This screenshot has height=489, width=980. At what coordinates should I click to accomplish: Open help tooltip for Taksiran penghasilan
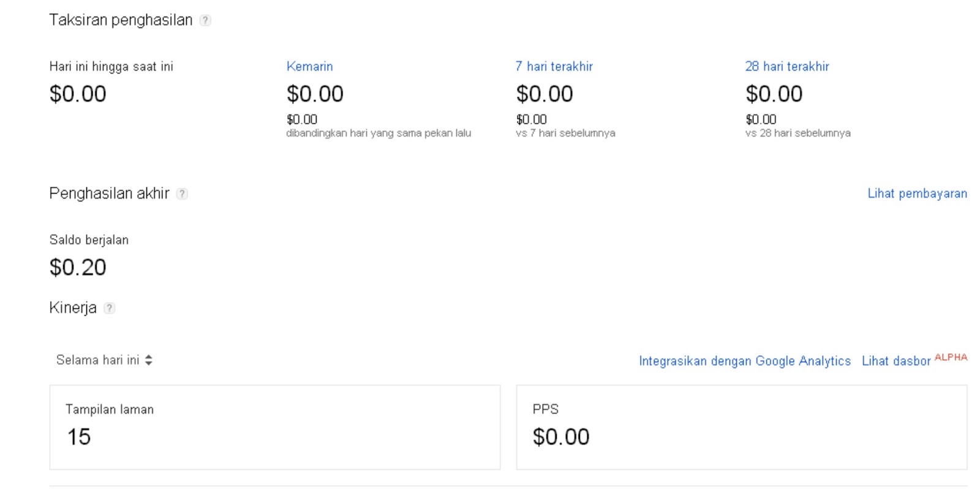pos(206,20)
